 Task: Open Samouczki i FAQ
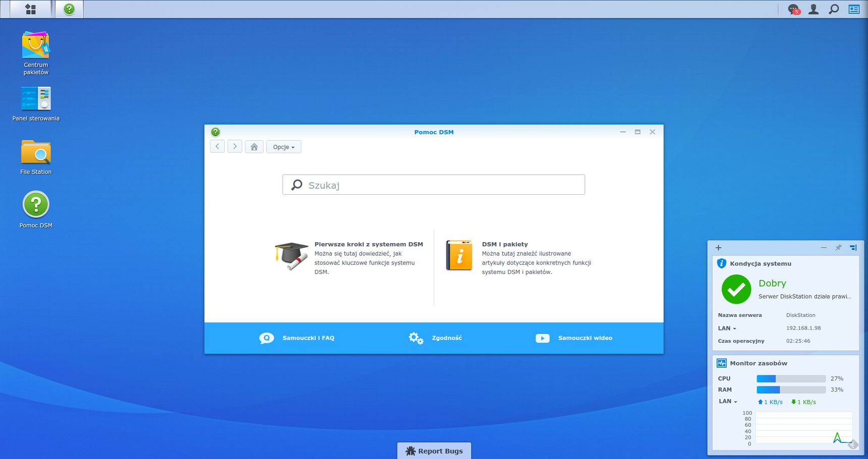[297, 338]
